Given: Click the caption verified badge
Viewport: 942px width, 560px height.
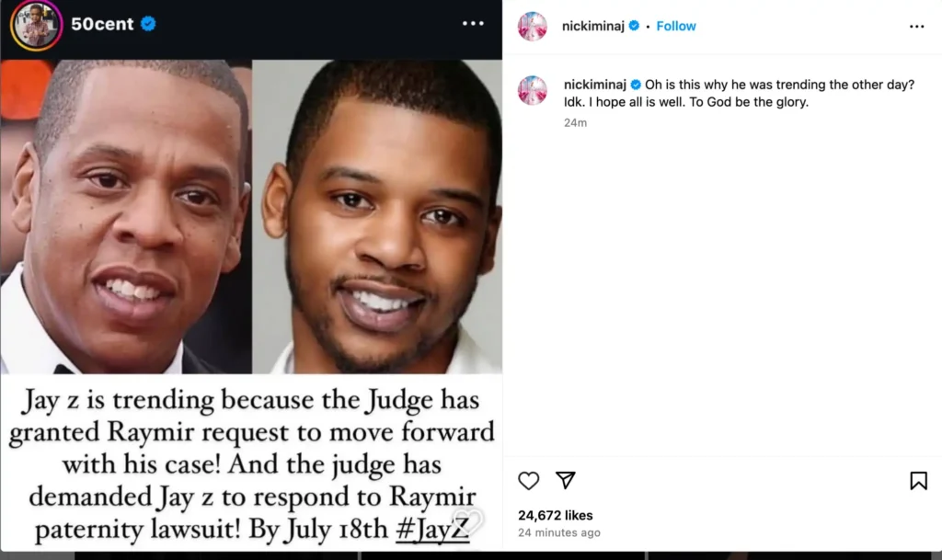Looking at the screenshot, I should click(x=636, y=85).
